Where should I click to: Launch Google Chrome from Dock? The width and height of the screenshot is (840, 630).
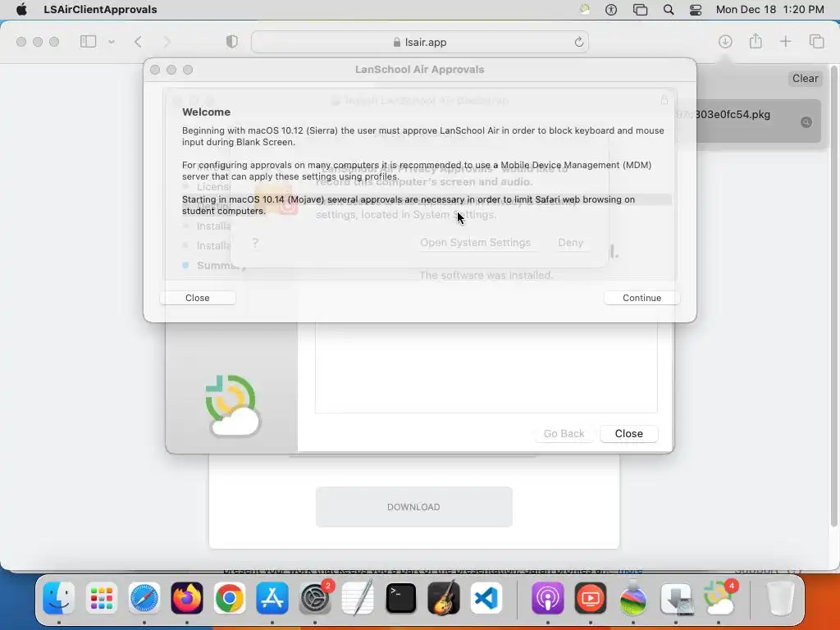click(x=230, y=598)
